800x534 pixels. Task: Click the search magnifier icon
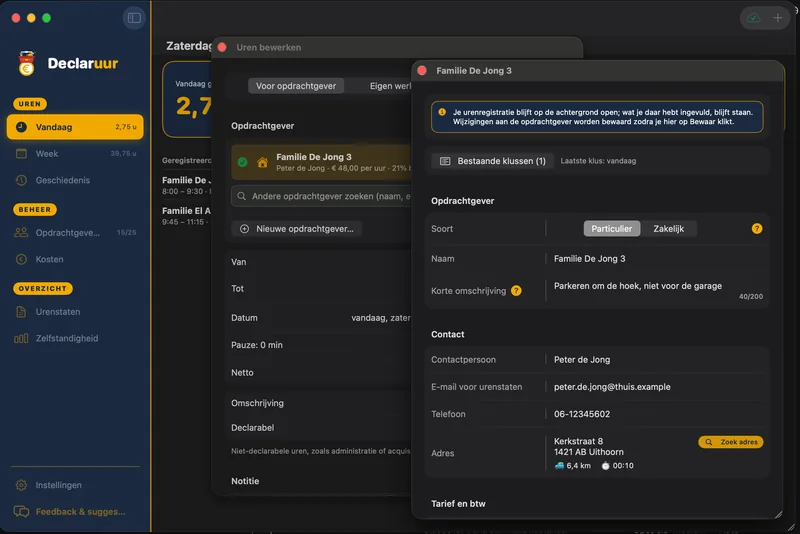coord(242,196)
